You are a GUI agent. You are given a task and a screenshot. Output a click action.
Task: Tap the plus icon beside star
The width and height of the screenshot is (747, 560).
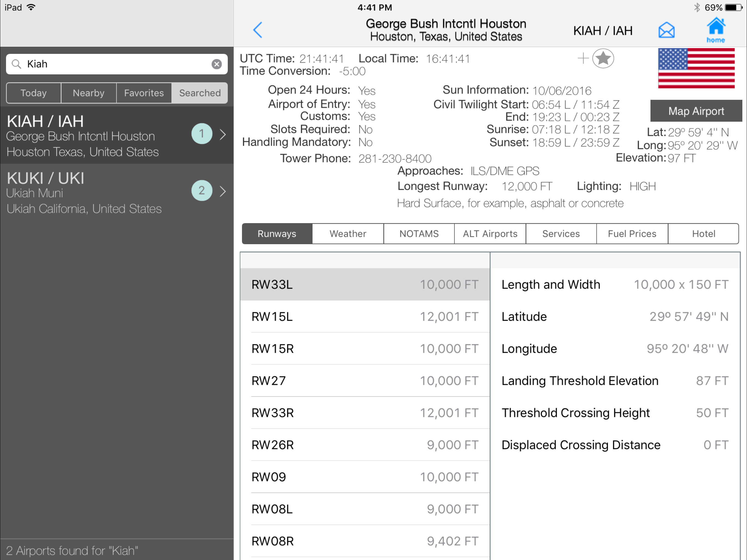583,59
